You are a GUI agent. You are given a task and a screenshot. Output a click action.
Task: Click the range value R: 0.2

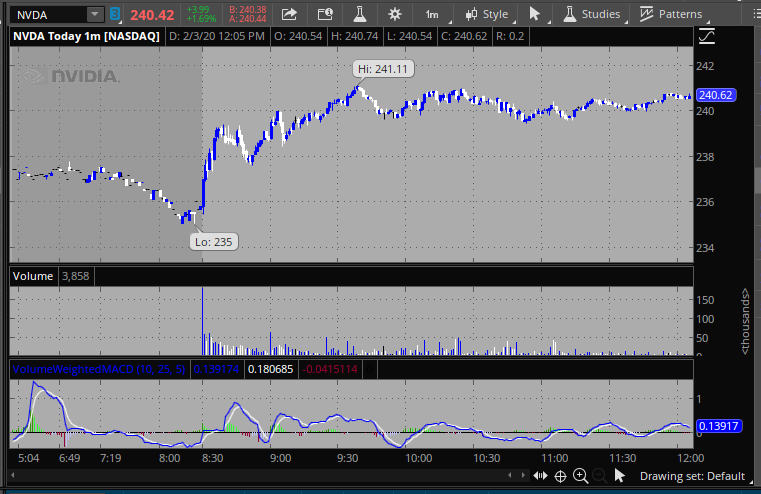pyautogui.click(x=510, y=36)
